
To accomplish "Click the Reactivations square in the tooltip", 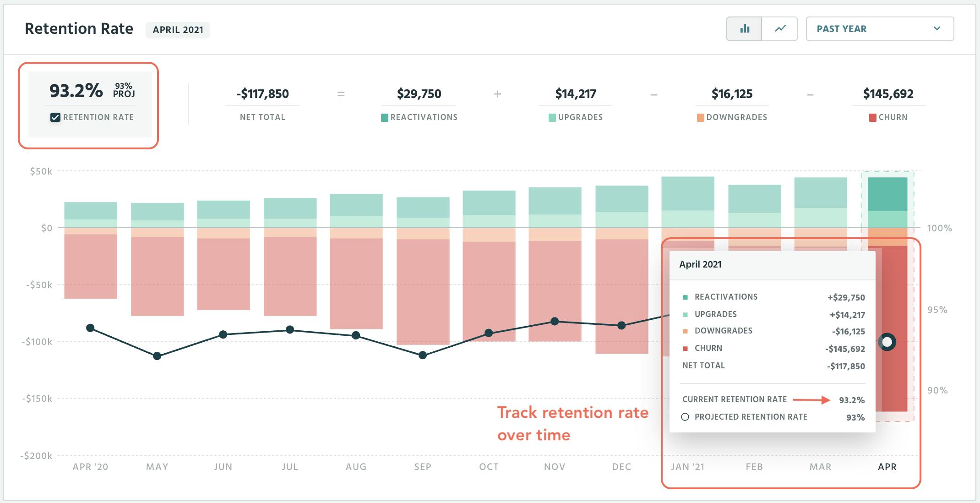I will [685, 297].
